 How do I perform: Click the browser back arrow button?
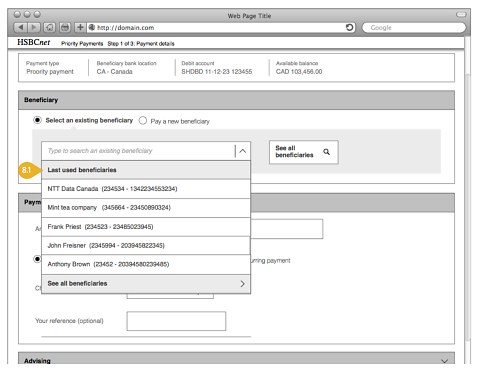(x=20, y=27)
